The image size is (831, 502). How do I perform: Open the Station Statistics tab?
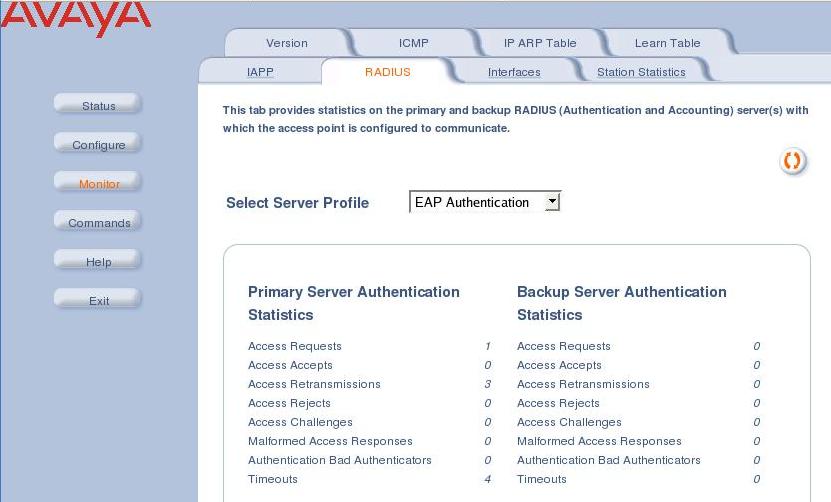(641, 72)
